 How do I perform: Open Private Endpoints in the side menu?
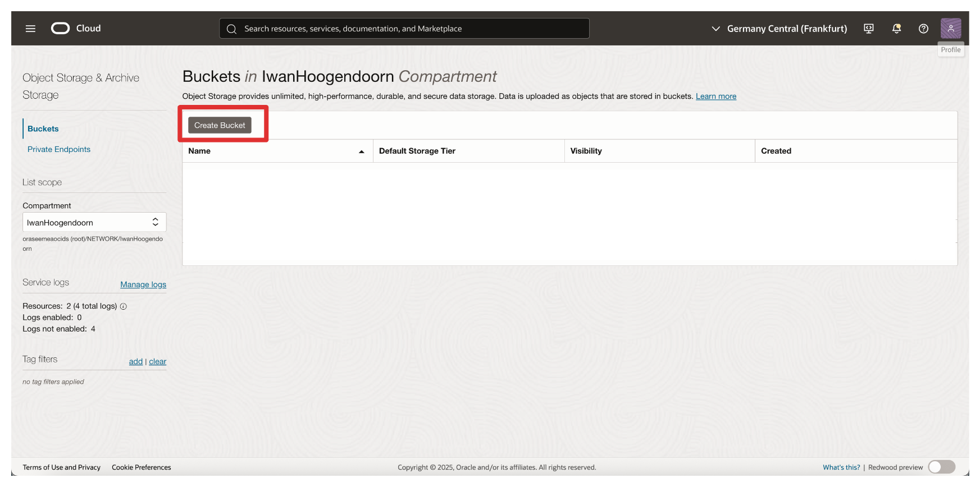(x=59, y=149)
